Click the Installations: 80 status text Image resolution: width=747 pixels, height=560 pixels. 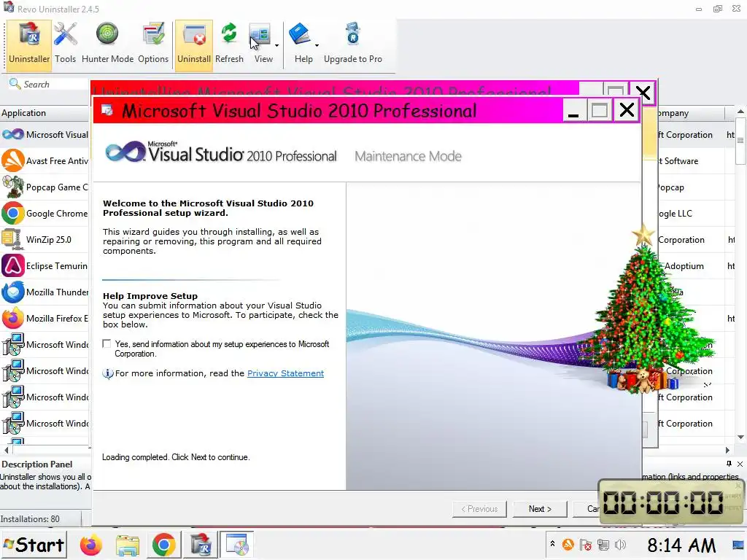[30, 519]
